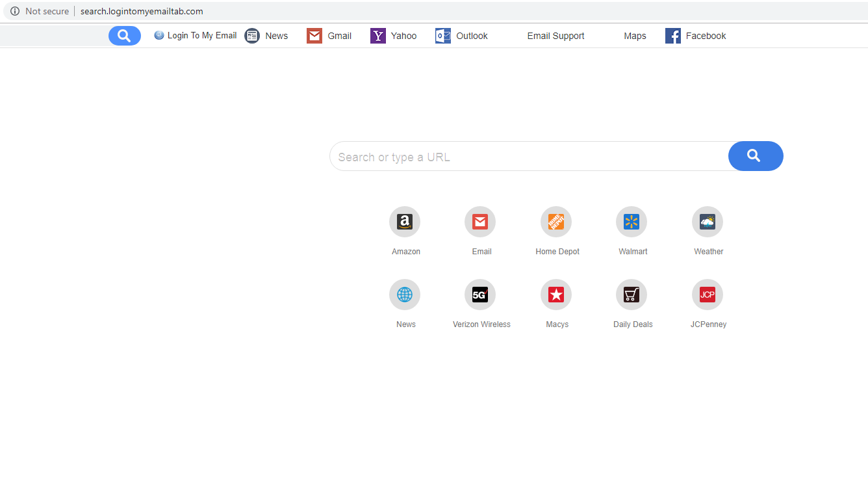Click the Facebook icon in toolbar

pyautogui.click(x=673, y=36)
